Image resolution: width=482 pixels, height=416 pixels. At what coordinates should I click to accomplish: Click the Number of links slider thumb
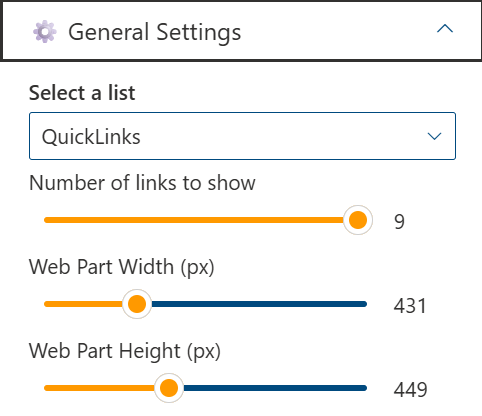(358, 220)
